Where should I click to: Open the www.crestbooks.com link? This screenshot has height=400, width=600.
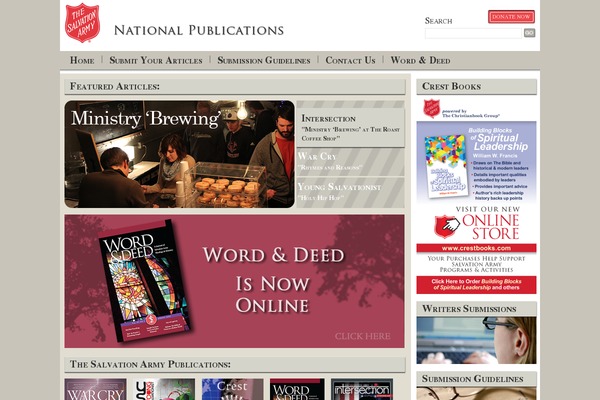(476, 248)
